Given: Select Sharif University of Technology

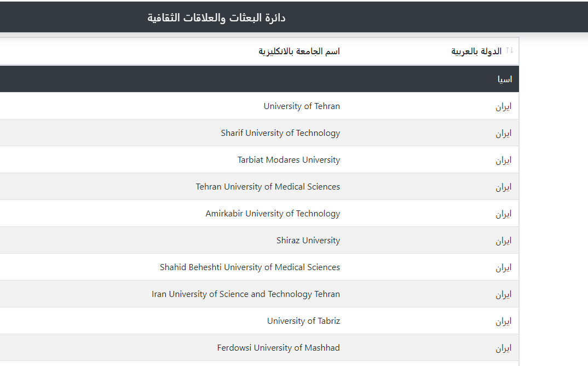Looking at the screenshot, I should click(x=280, y=133).
